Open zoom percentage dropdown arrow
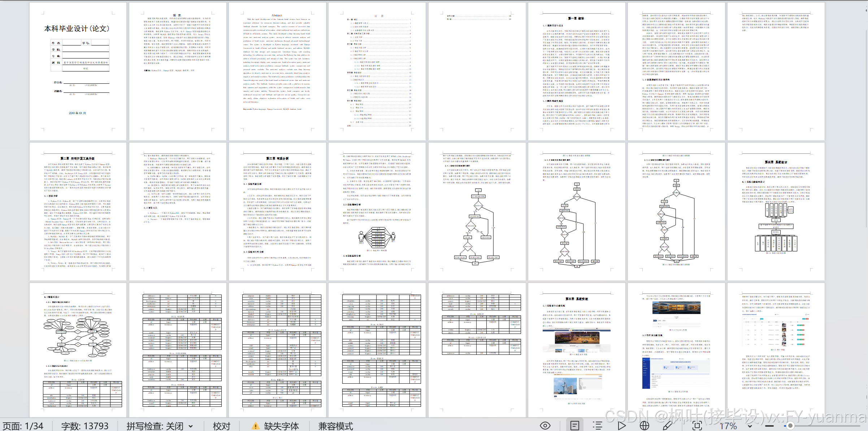Viewport: 868px width, 431px height. tap(750, 426)
